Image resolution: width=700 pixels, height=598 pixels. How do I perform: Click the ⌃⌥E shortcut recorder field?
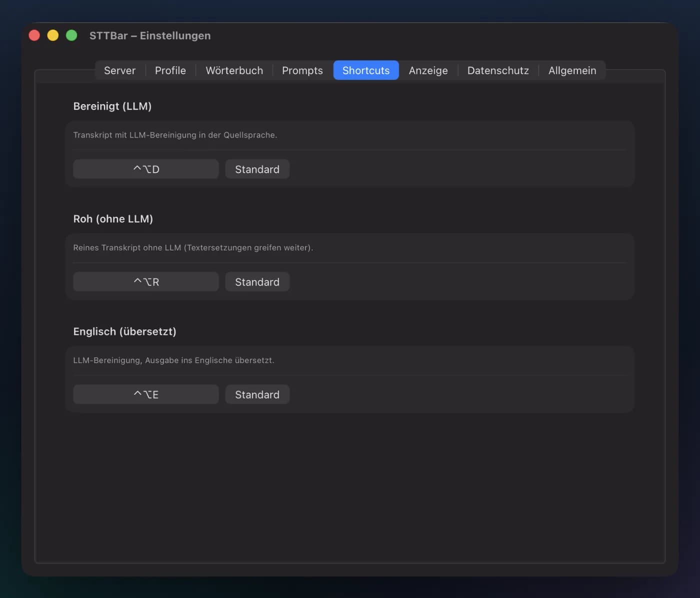146,394
